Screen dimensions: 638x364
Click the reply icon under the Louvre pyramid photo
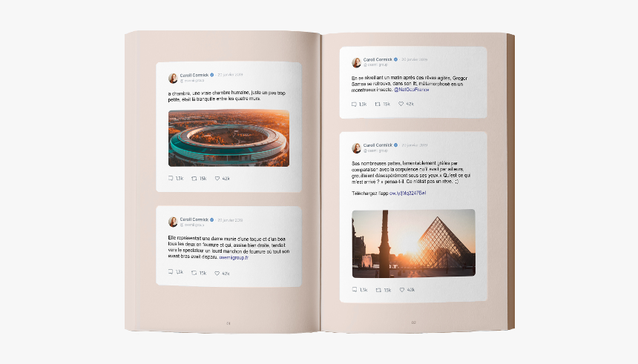point(355,290)
